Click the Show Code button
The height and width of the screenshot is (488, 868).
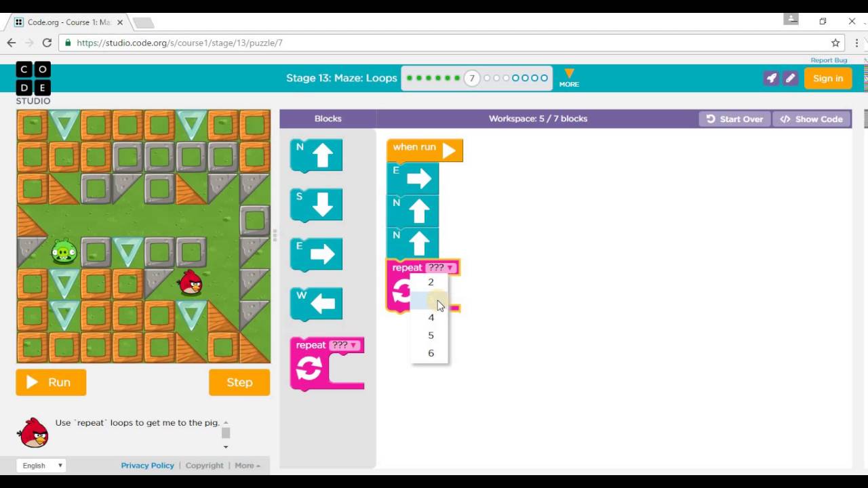(x=811, y=119)
